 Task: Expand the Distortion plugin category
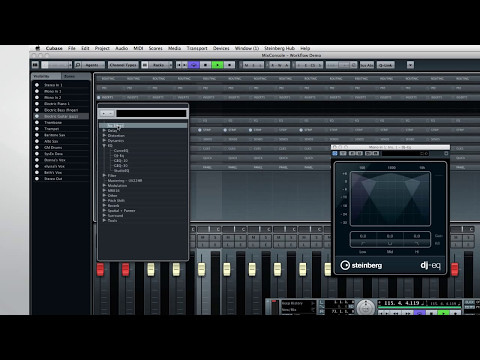(x=104, y=136)
